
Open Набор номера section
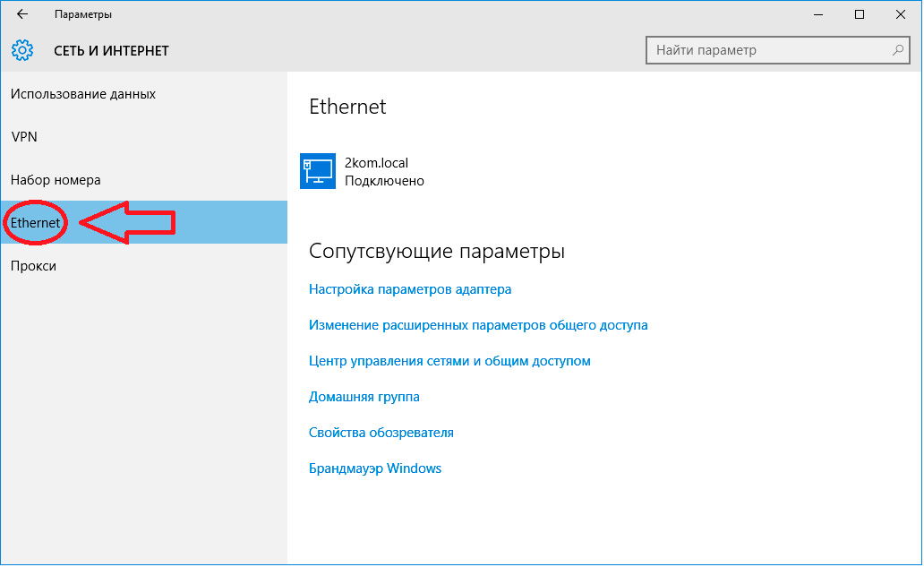(144, 180)
